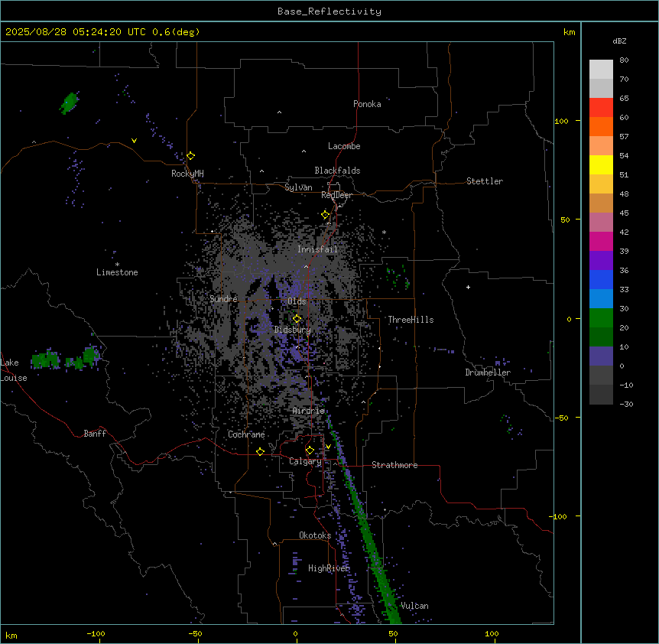Click the RockyMH map label

coord(187,174)
